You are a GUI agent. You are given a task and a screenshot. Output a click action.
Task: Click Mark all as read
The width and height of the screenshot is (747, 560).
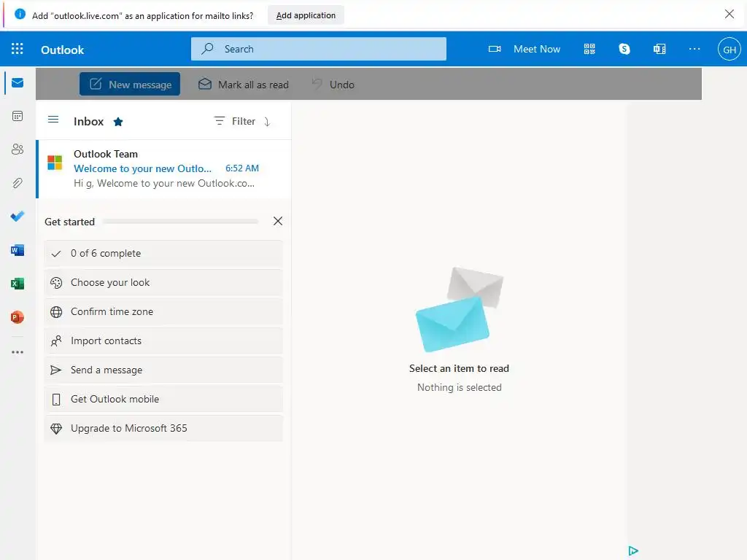(x=244, y=85)
